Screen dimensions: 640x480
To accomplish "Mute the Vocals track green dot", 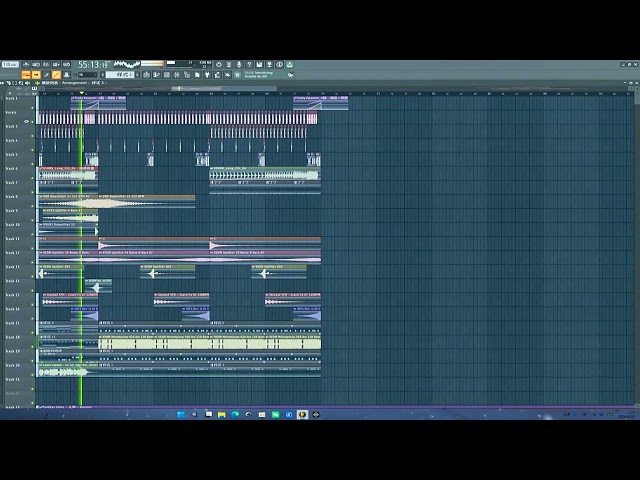I will pos(33,122).
